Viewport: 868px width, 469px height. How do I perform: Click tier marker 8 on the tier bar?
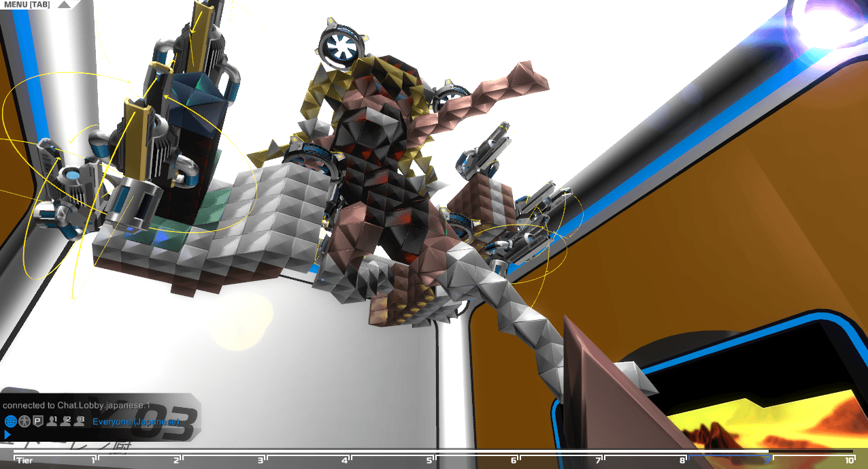coord(682,461)
